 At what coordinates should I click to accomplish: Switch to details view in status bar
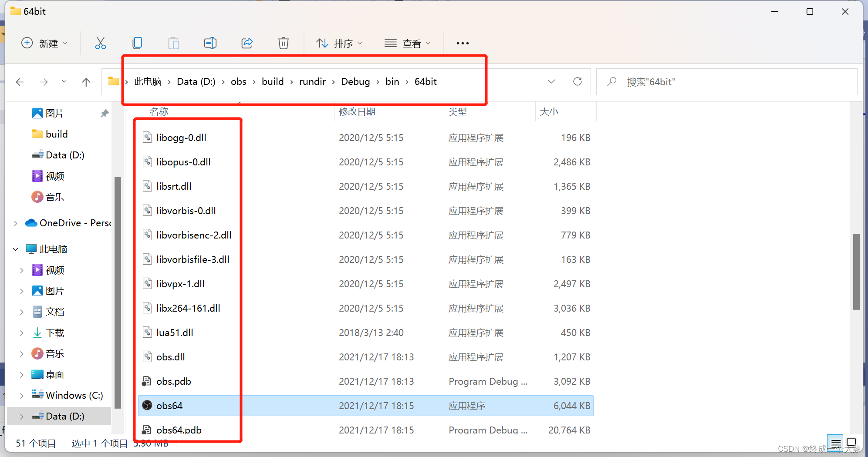coord(836,443)
